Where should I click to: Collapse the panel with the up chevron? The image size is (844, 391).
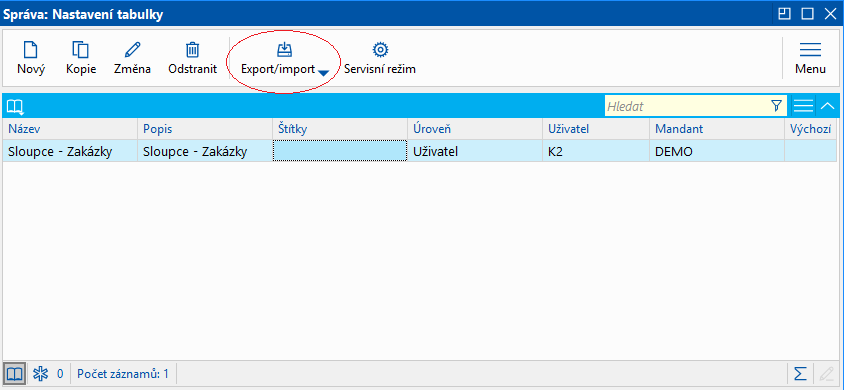pyautogui.click(x=828, y=106)
